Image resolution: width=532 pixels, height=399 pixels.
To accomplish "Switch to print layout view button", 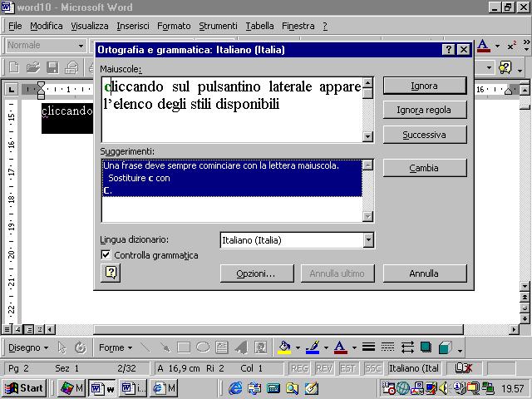I will (29, 329).
